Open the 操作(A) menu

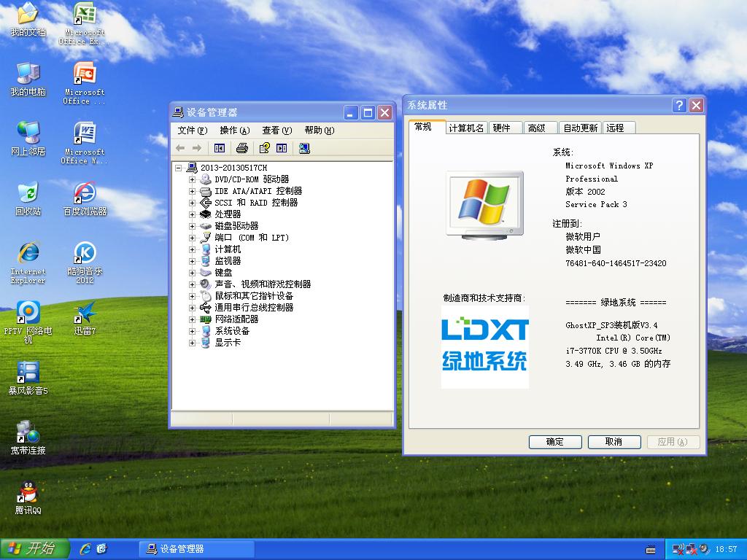click(234, 131)
